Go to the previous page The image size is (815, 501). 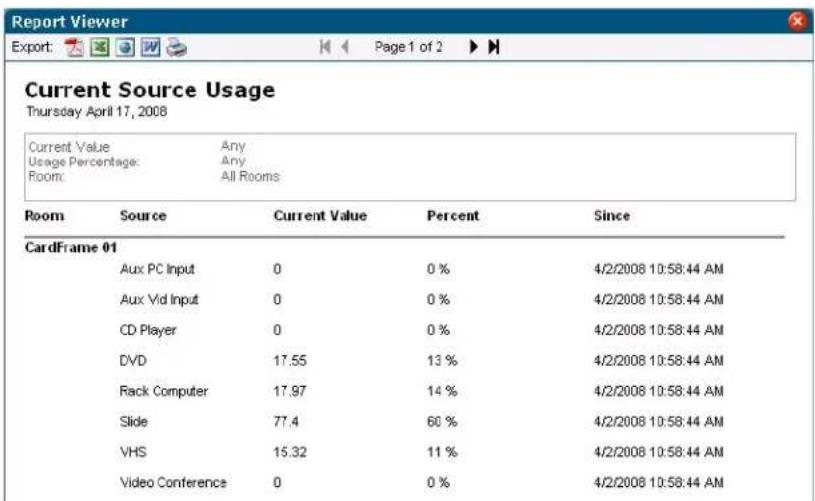point(345,47)
